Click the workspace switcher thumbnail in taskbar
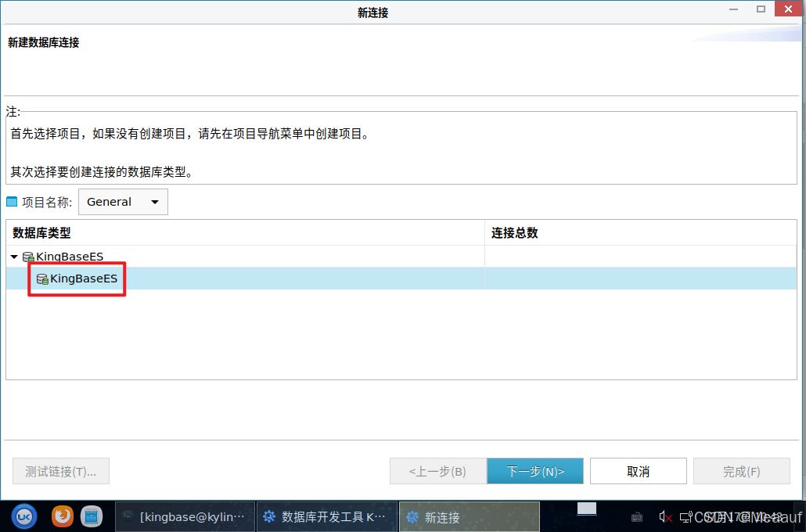806x532 pixels. [x=587, y=509]
